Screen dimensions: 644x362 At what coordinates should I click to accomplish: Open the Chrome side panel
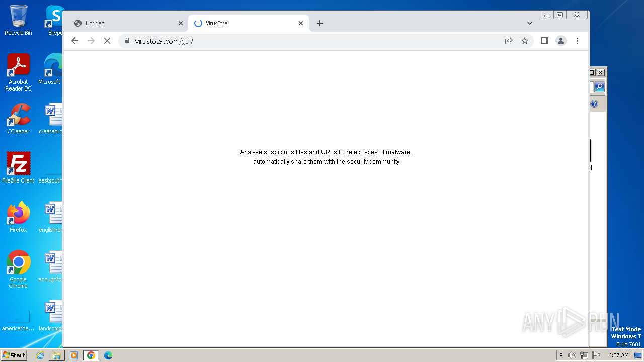[x=544, y=41]
